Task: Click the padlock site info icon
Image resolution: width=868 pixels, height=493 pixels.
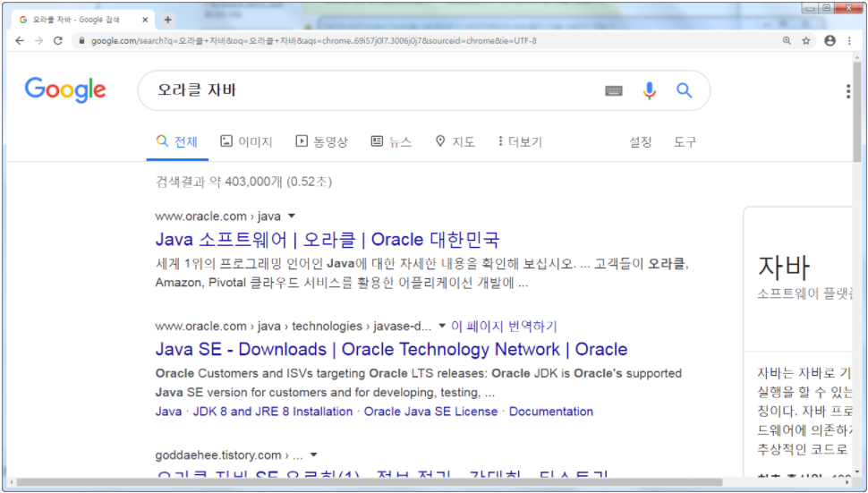Action: point(82,40)
